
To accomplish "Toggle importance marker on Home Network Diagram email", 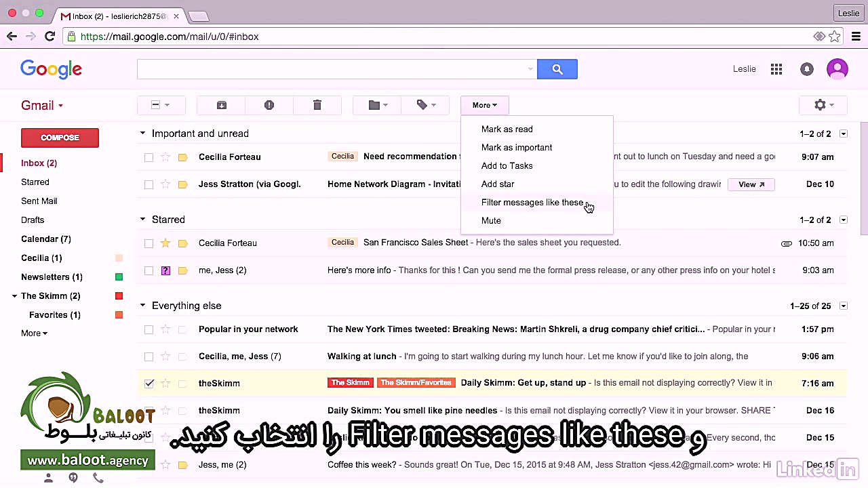I will [x=182, y=184].
